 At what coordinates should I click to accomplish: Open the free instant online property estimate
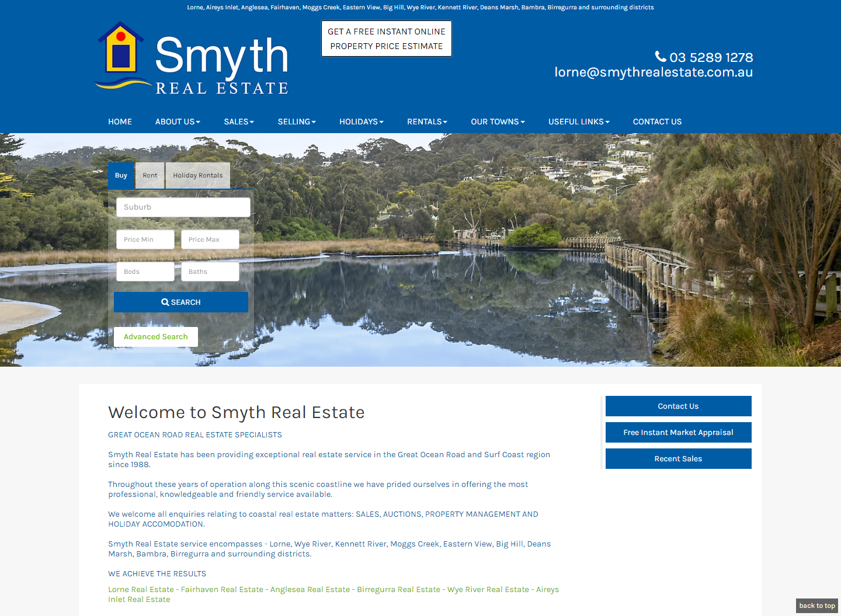click(387, 39)
